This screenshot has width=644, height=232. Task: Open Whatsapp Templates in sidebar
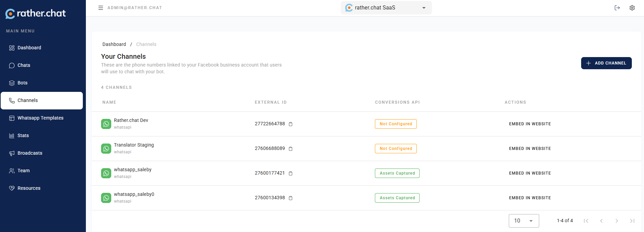coord(42,118)
